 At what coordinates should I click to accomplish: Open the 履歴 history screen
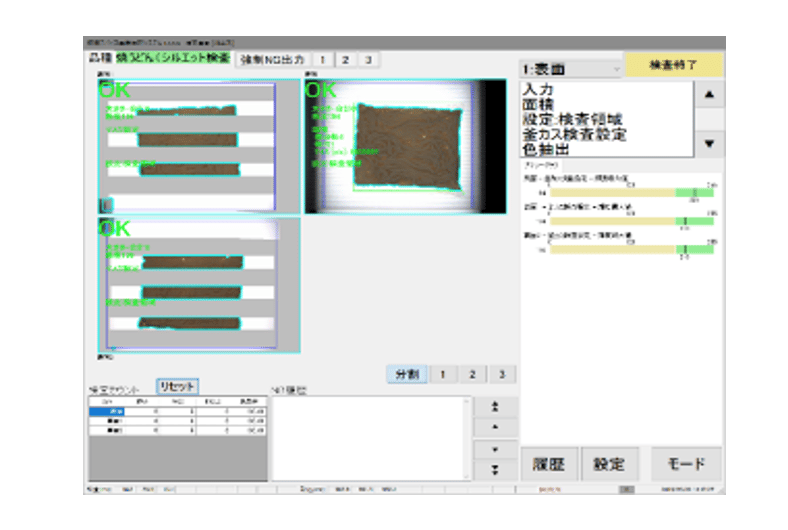(x=549, y=464)
